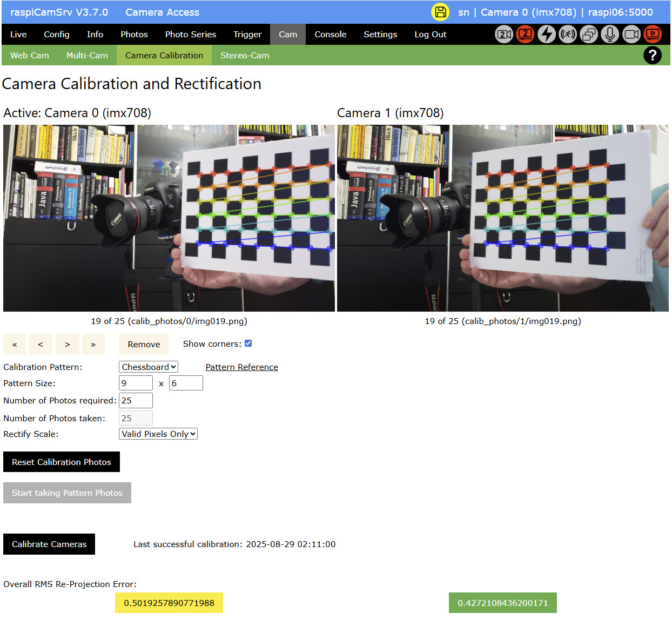Click the lightning bolt trigger icon
Viewport: 672px width, 620px height.
(x=546, y=35)
